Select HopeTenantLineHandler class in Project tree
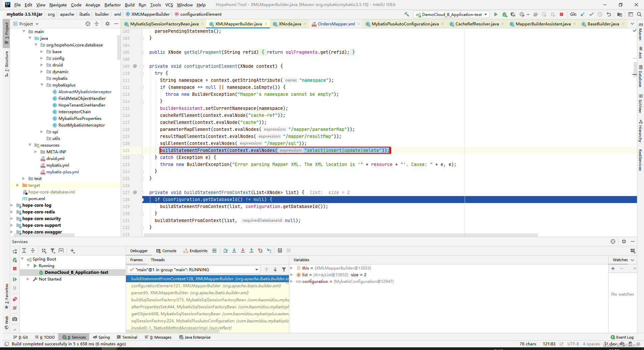644x350 pixels. click(x=82, y=105)
